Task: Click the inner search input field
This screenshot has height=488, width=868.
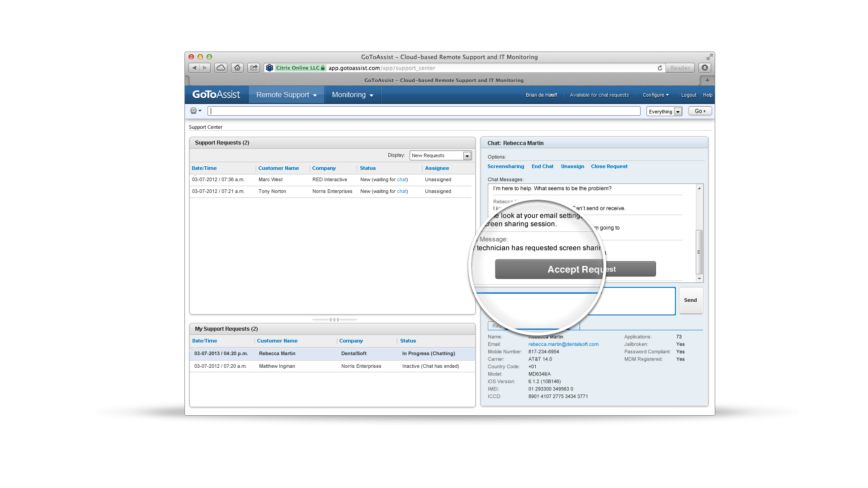Action: pos(424,111)
